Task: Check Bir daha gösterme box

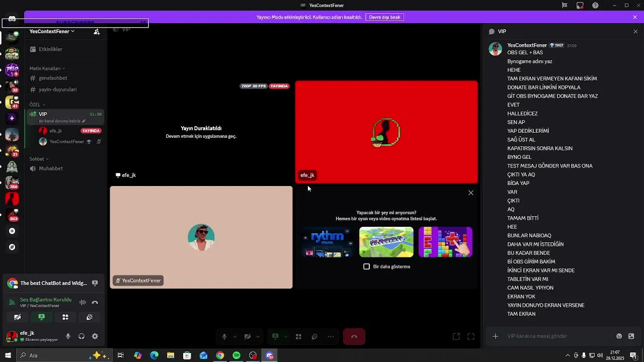Action: [366, 266]
